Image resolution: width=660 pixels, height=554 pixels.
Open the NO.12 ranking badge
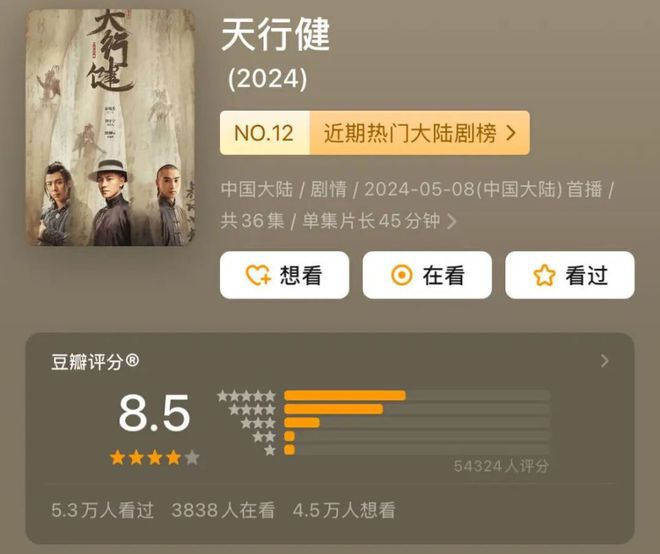(264, 133)
